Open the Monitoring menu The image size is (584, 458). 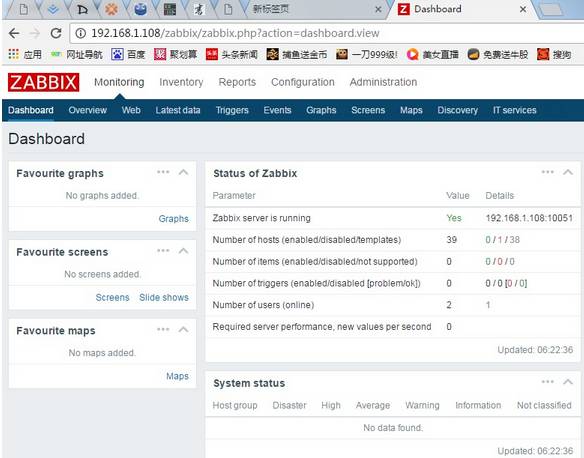click(119, 82)
